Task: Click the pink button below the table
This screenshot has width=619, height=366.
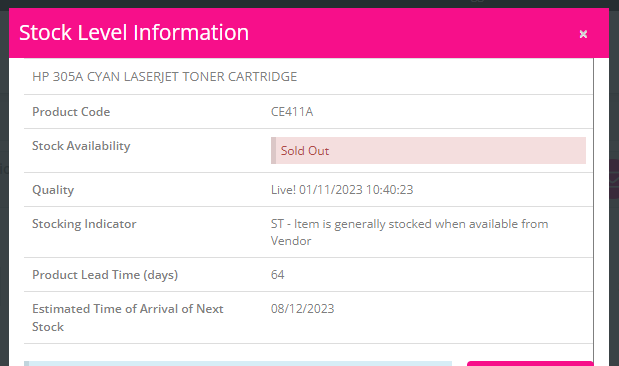Action: (x=530, y=364)
